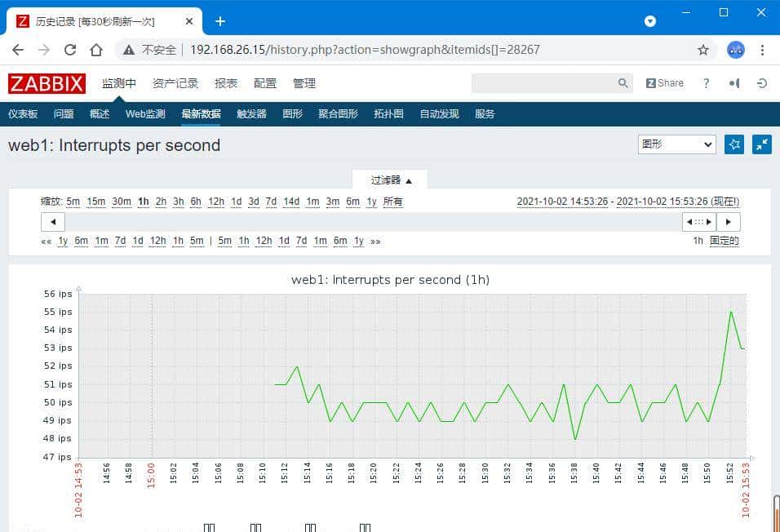The height and width of the screenshot is (532, 780).
Task: Click the search magnifier icon
Action: coord(623,82)
